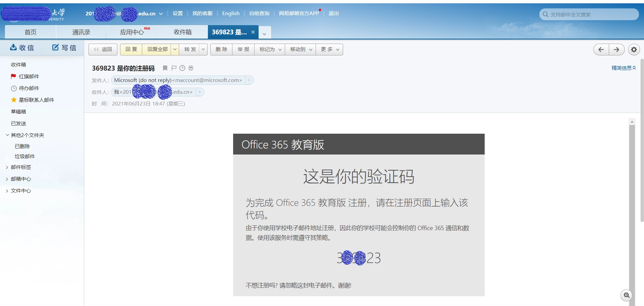The height and width of the screenshot is (306, 644).
Task: Open the settings gear in the mail toolbar
Action: [x=634, y=50]
